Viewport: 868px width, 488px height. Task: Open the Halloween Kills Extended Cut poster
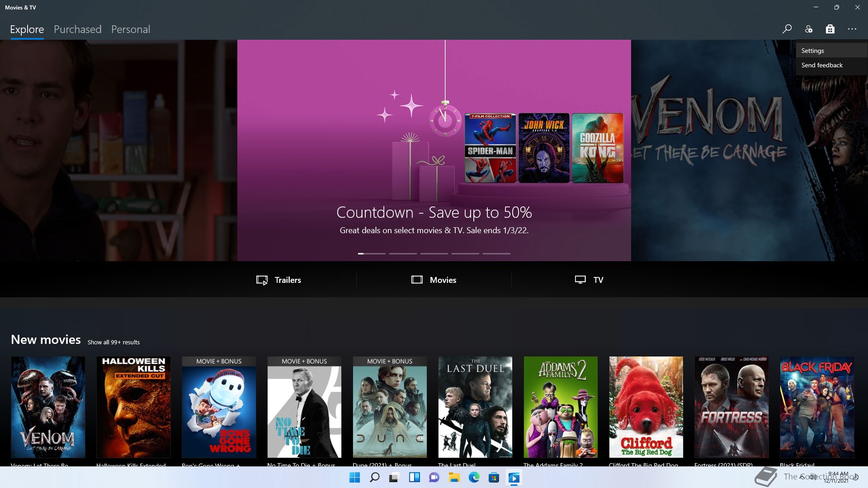(133, 407)
